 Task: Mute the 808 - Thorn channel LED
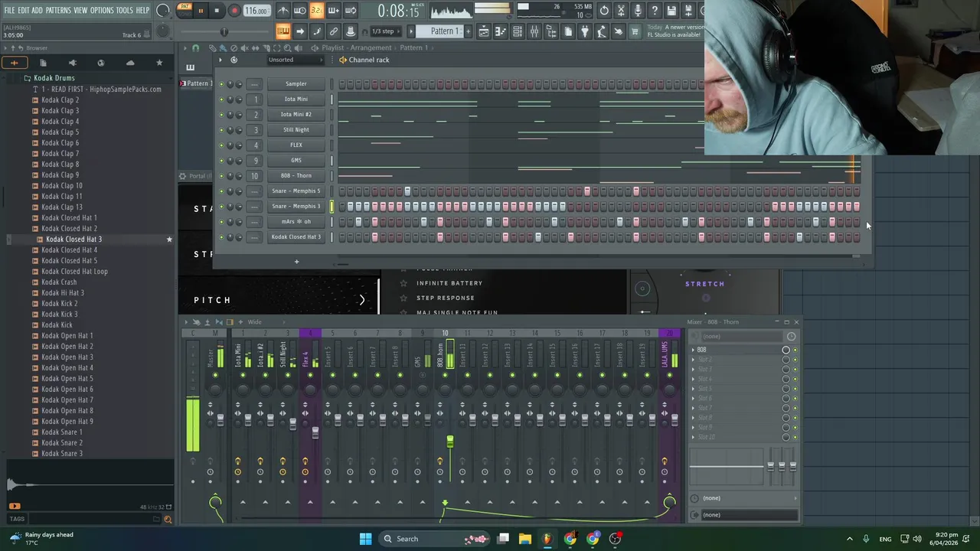coord(222,176)
